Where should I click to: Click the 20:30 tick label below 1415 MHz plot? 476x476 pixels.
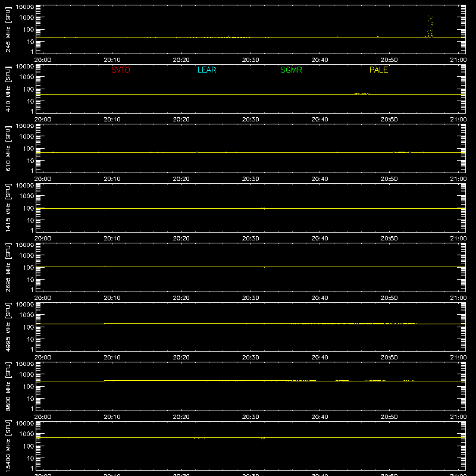(250, 239)
